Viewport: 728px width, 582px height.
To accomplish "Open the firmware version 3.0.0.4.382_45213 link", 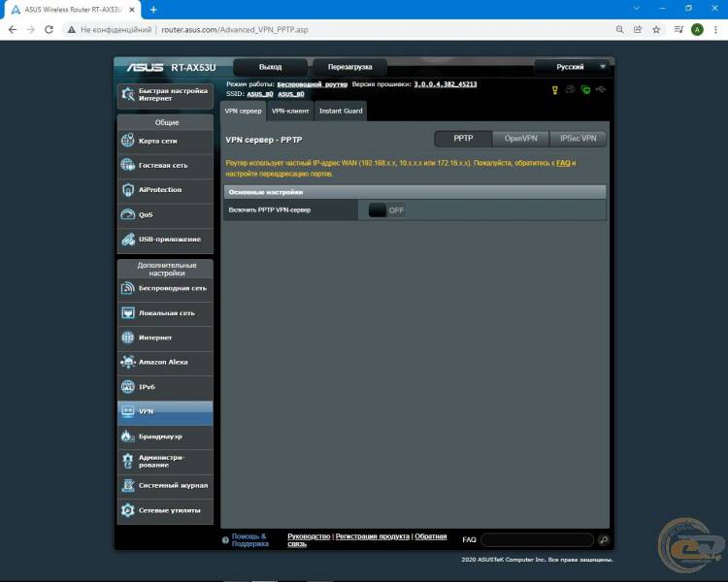I will pyautogui.click(x=446, y=84).
